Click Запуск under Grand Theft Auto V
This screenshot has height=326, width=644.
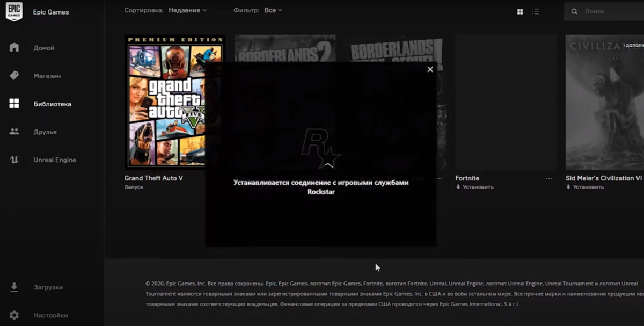pos(134,187)
